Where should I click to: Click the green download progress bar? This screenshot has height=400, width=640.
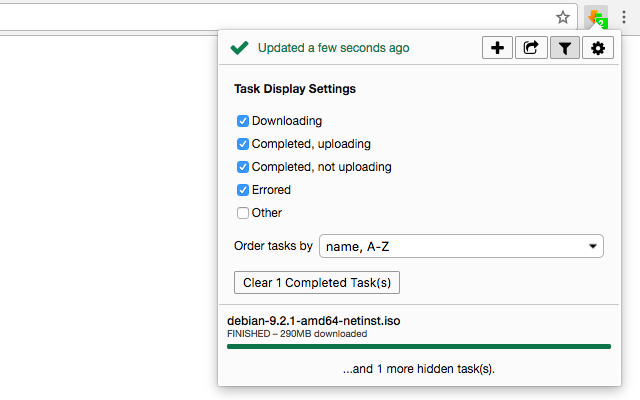tap(418, 346)
